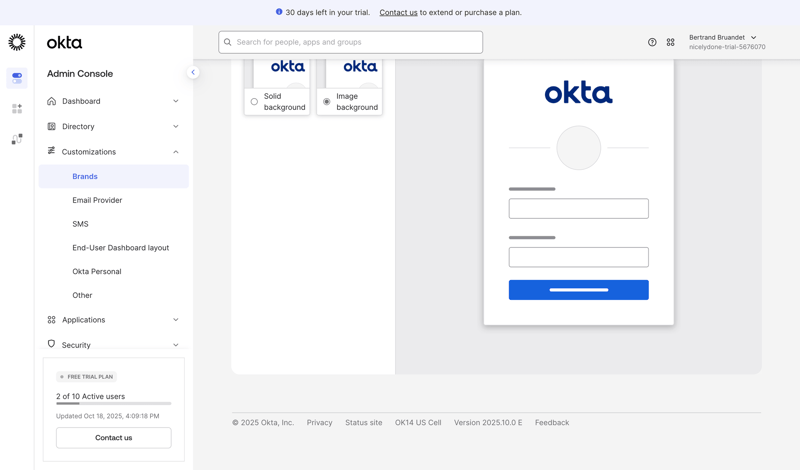Click the Security shield icon
The image size is (800, 470).
pos(52,344)
